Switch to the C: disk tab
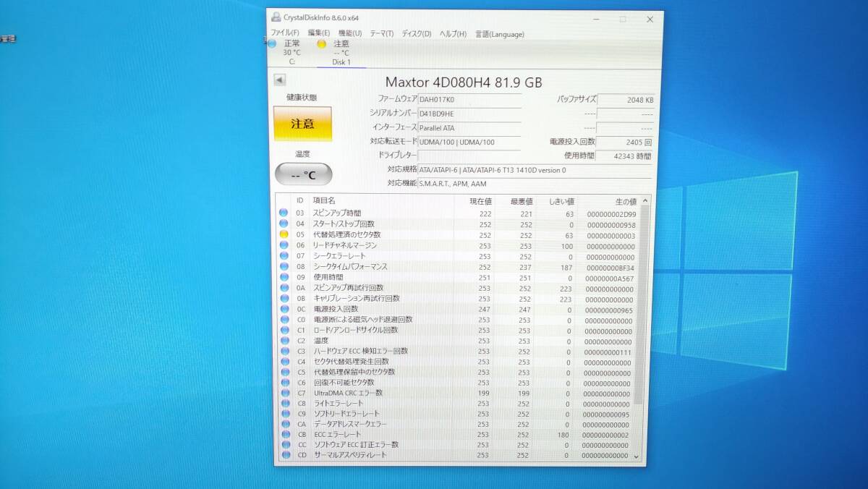Screen dimensions: 868x489 (292, 52)
